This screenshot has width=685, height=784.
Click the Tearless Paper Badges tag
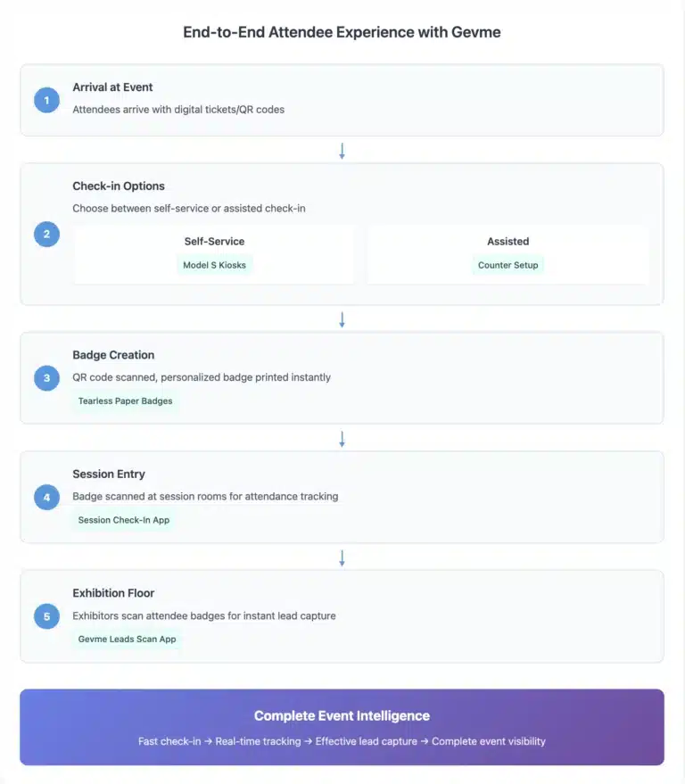(x=125, y=401)
